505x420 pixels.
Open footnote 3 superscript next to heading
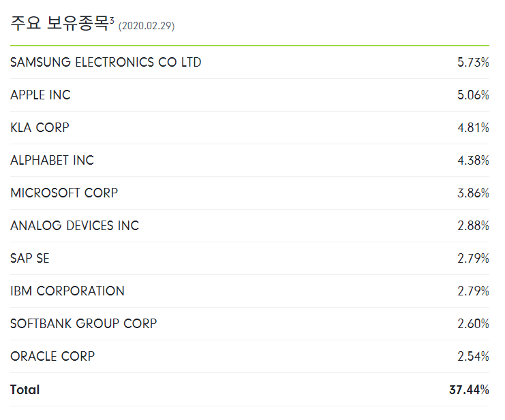pyautogui.click(x=112, y=20)
